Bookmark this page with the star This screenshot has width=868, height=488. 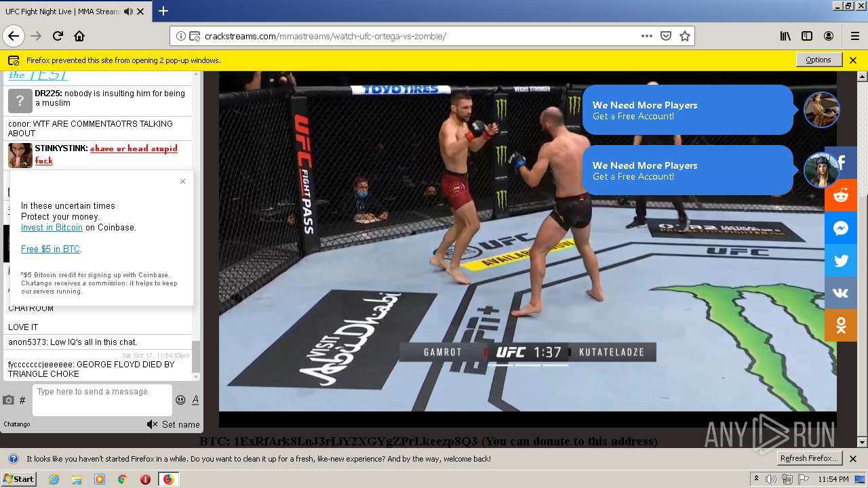(685, 36)
